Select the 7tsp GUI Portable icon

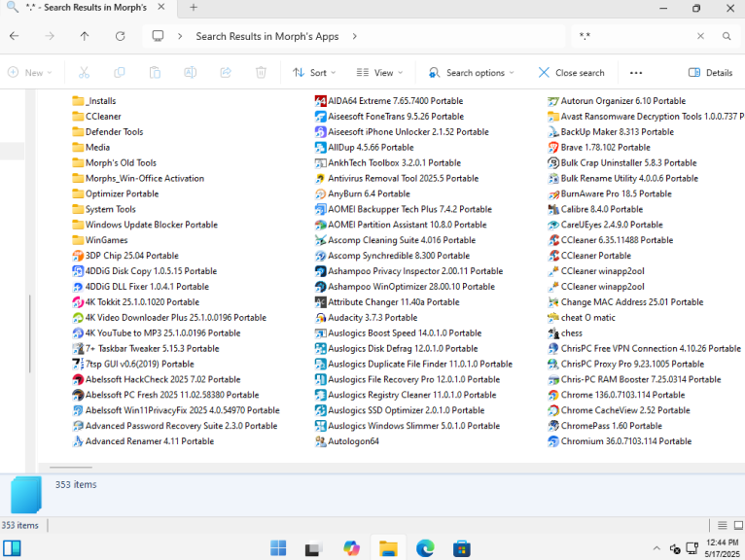pyautogui.click(x=78, y=364)
